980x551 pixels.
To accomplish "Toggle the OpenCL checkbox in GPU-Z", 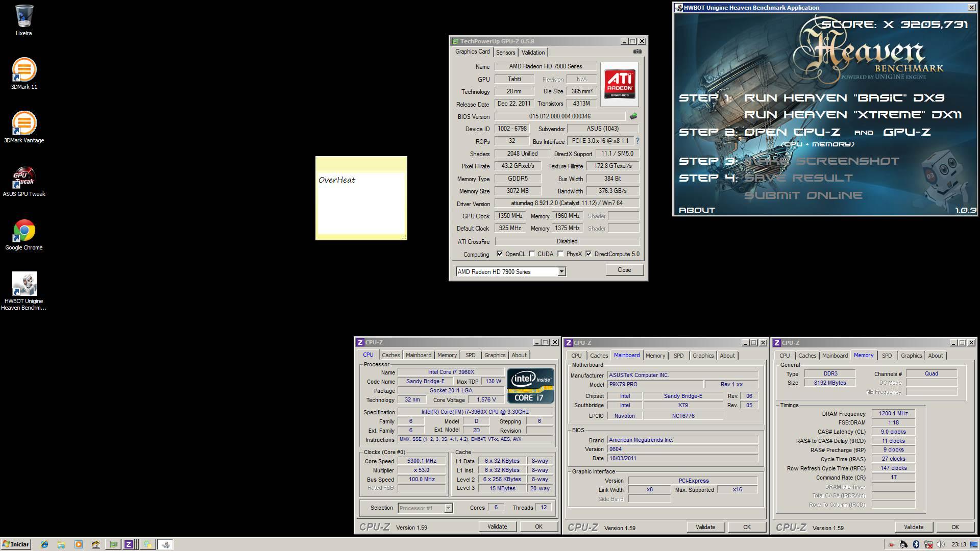I will tap(500, 254).
